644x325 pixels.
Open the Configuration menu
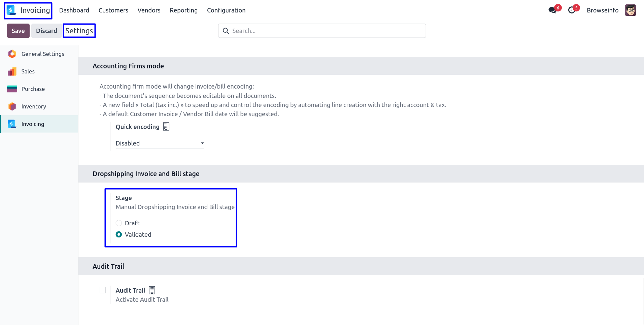pos(226,10)
